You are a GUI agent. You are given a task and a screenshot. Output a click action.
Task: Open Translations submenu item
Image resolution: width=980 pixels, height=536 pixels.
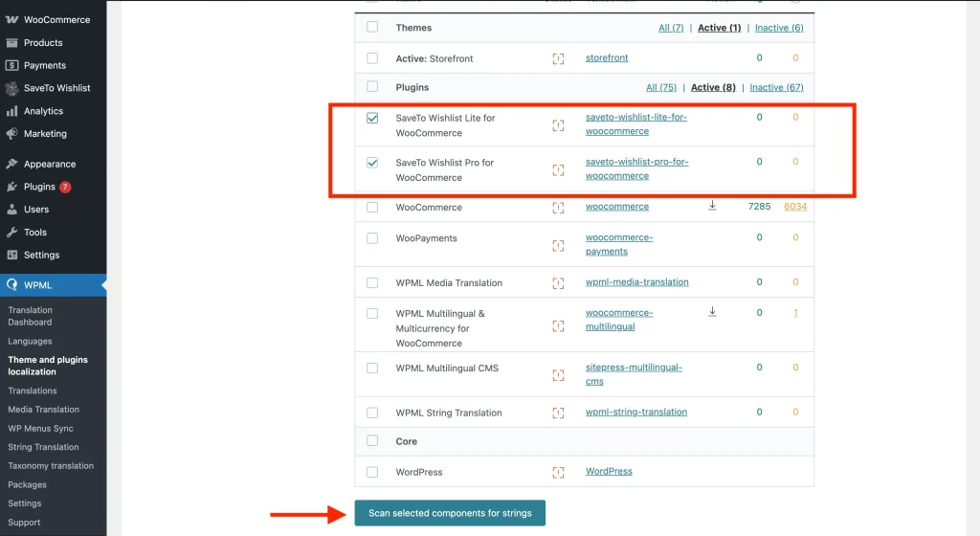(x=33, y=391)
